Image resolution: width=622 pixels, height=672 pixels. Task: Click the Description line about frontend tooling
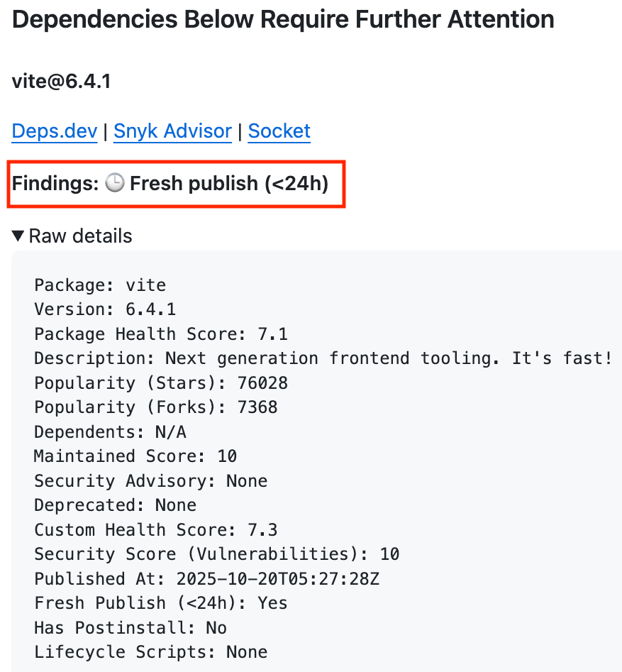pos(323,358)
